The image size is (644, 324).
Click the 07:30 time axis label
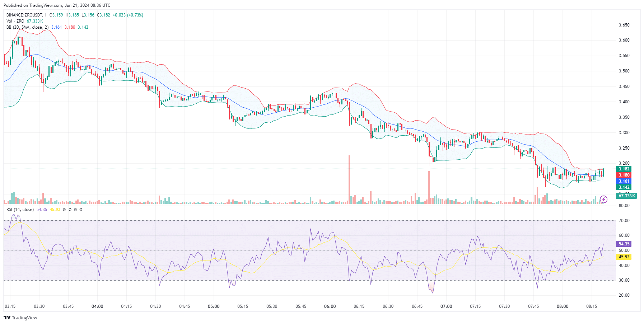tap(504, 306)
